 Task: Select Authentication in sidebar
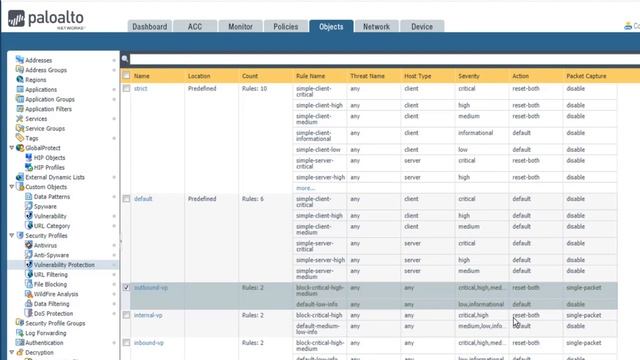click(x=44, y=342)
